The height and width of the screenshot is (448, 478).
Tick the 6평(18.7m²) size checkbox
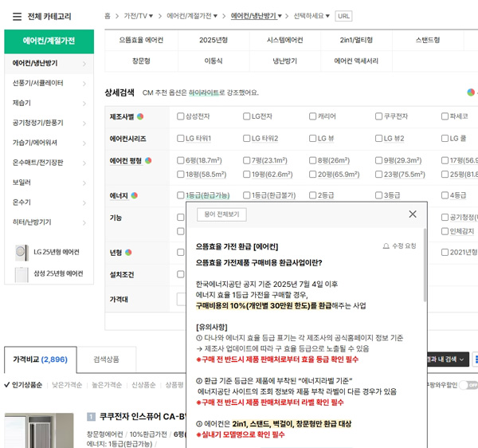pos(181,161)
